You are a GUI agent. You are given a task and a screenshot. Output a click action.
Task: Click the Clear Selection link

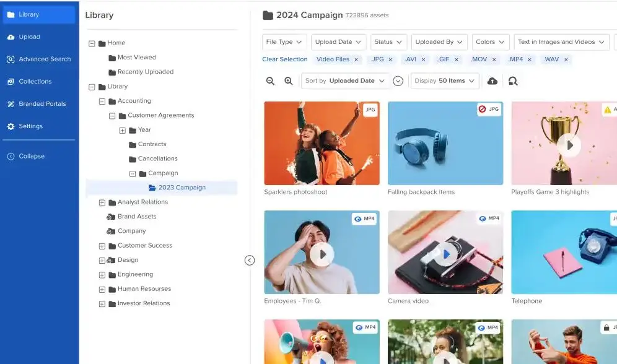(285, 59)
